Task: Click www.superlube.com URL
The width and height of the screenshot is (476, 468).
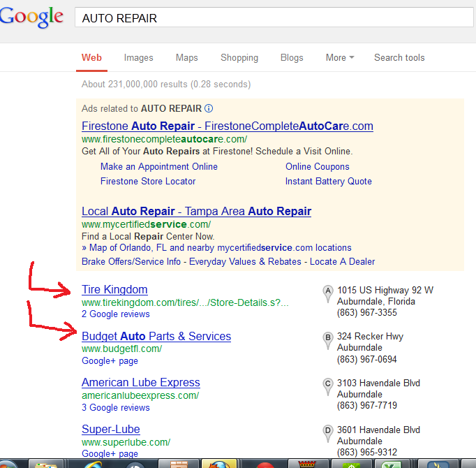Action: click(126, 442)
